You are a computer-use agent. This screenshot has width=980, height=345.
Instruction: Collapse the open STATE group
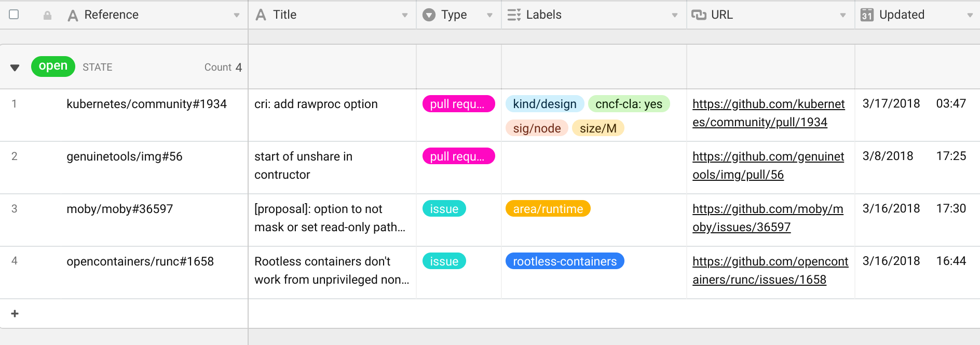pyautogui.click(x=15, y=68)
